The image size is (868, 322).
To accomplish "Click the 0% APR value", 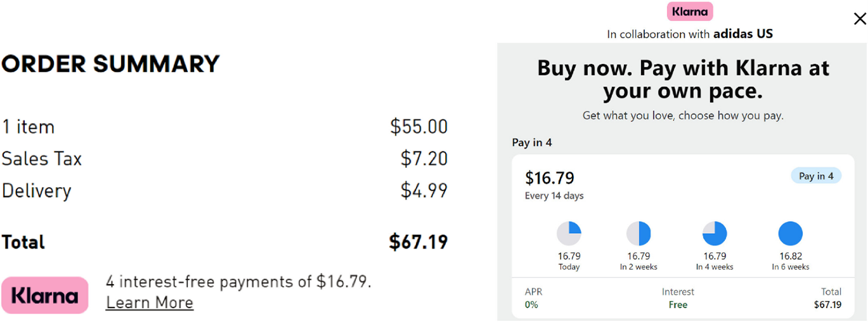I will (531, 305).
